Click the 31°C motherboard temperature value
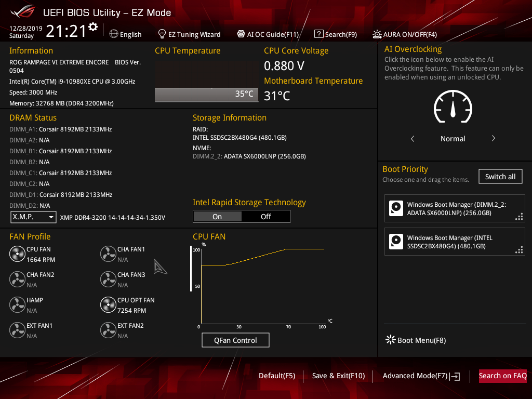Image resolution: width=532 pixels, height=399 pixels. click(277, 96)
